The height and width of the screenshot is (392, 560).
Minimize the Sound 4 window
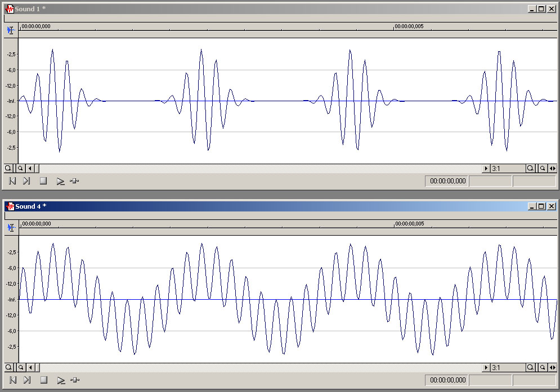pyautogui.click(x=532, y=206)
